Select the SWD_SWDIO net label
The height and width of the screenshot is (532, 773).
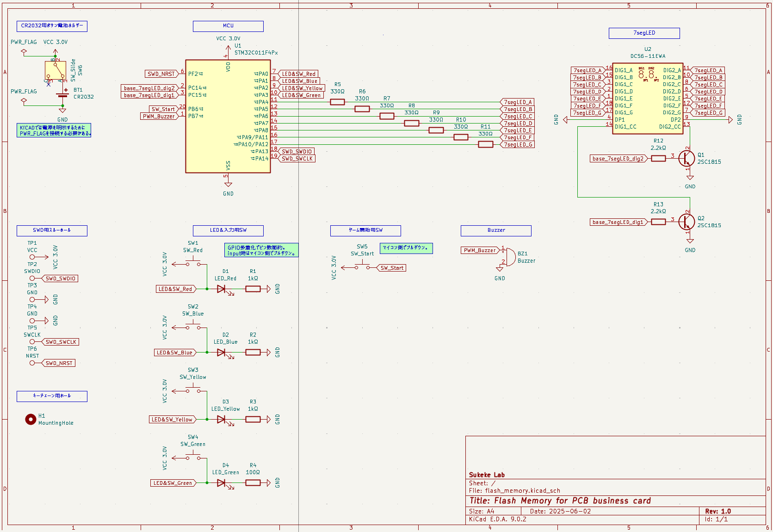click(60, 278)
